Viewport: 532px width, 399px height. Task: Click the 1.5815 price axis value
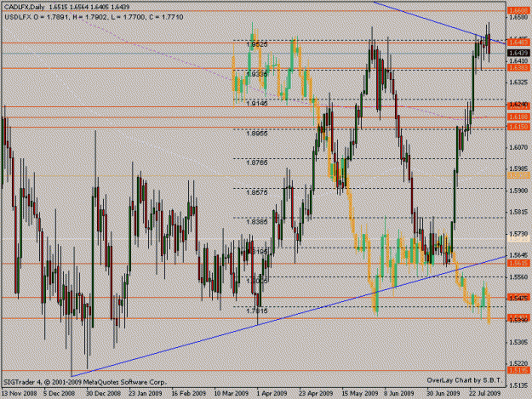[518, 212]
